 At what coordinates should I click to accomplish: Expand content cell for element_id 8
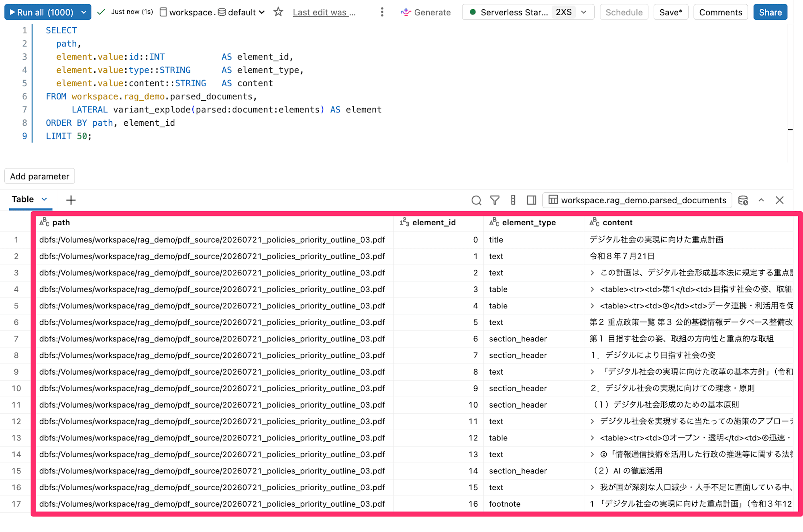pos(592,372)
